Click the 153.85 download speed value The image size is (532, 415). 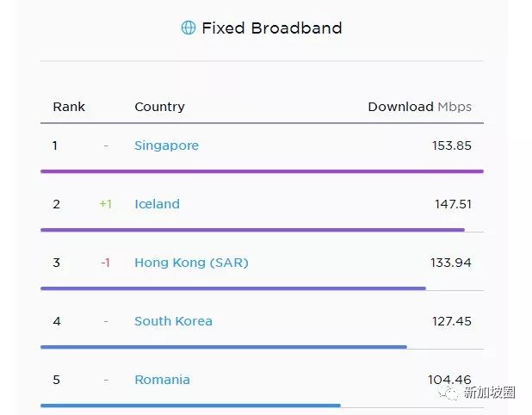tap(451, 146)
